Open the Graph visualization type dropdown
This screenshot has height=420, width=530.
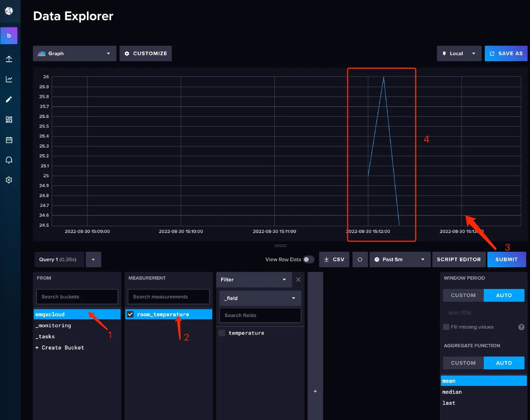pyautogui.click(x=75, y=53)
